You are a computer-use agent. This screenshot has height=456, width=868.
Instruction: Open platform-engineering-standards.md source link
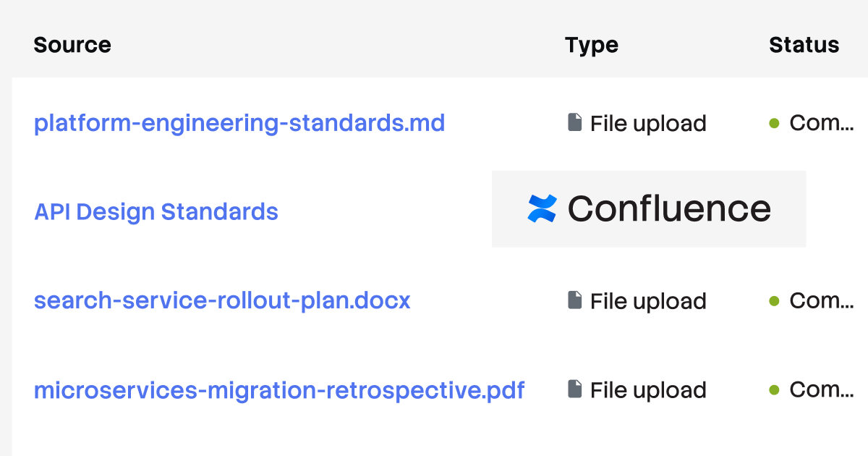tap(239, 123)
